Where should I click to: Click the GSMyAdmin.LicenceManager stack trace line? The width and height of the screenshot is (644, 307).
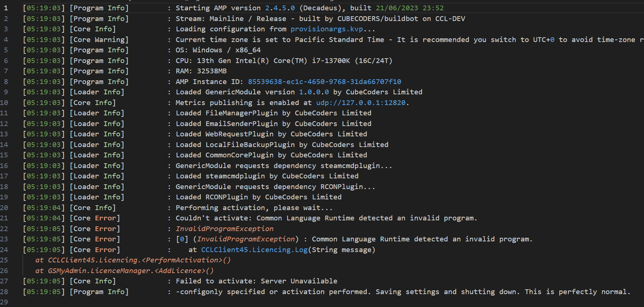(124, 271)
